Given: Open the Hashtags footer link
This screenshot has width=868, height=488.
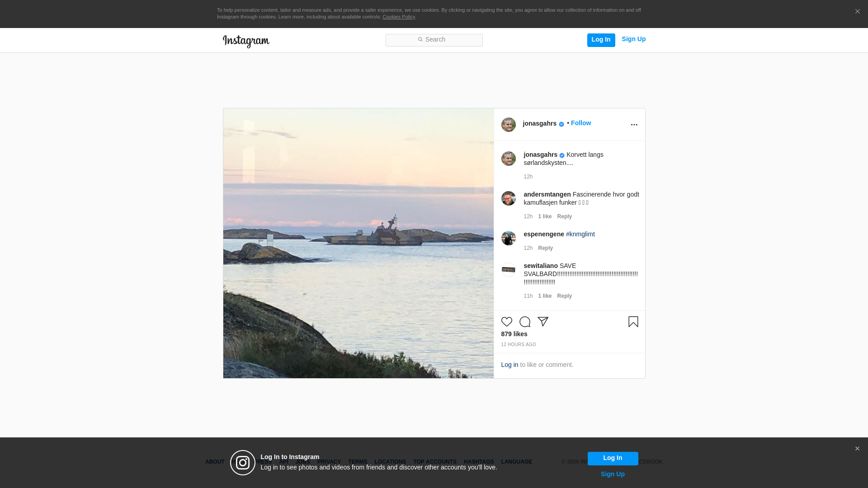Looking at the screenshot, I should point(479,462).
